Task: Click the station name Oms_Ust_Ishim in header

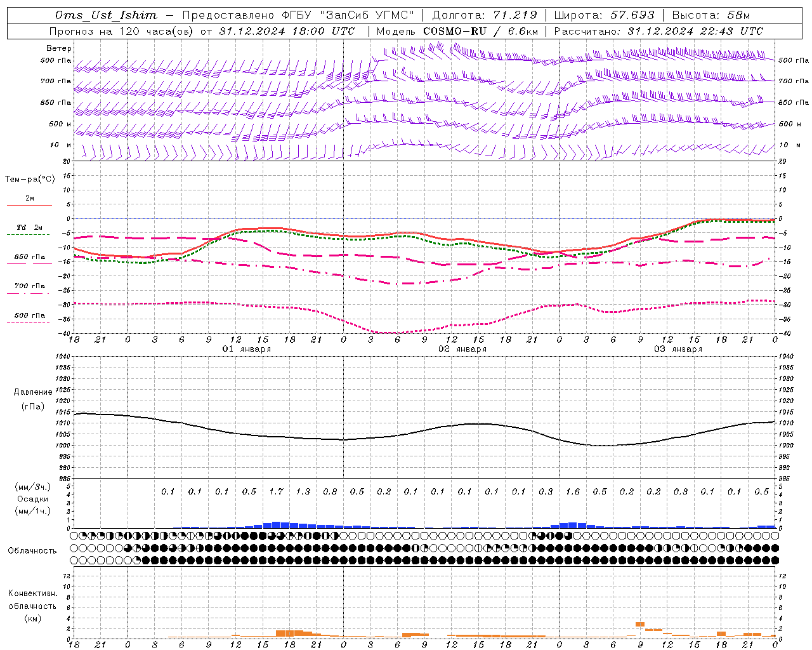Action: point(106,15)
